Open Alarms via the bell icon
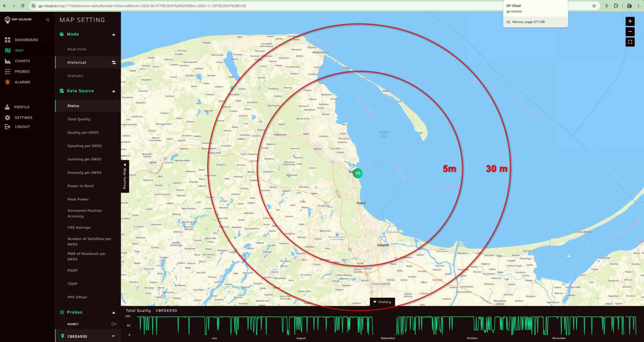The width and height of the screenshot is (644, 342). pyautogui.click(x=8, y=82)
